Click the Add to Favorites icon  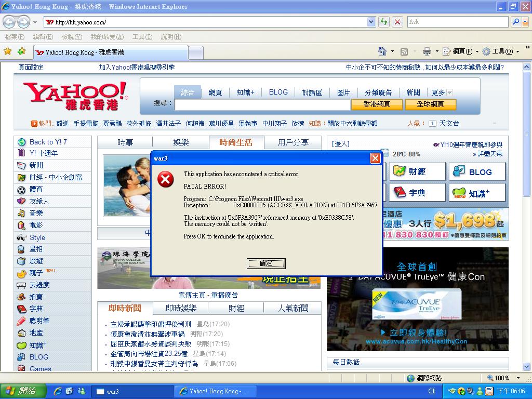tap(22, 51)
